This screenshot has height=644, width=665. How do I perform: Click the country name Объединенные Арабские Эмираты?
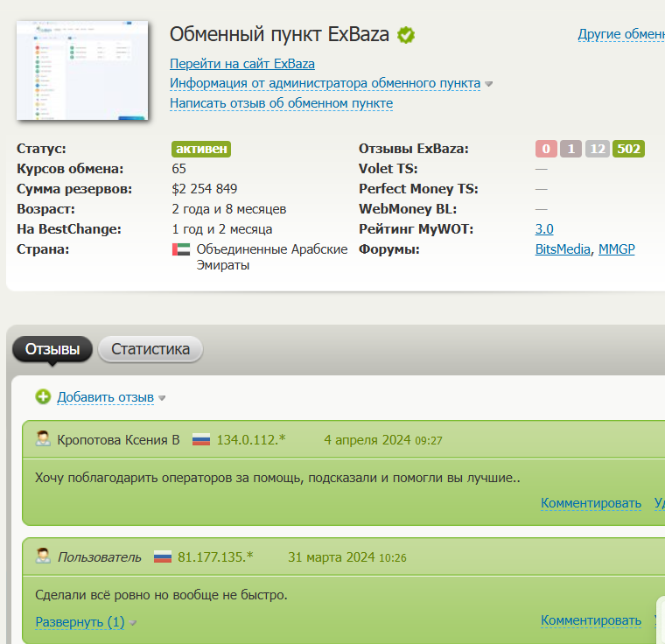[272, 257]
